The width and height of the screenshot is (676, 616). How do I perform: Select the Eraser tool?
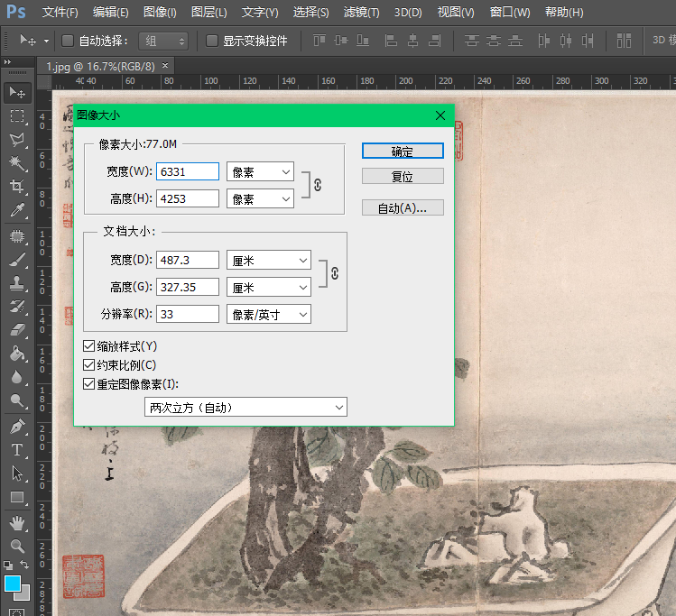17,330
